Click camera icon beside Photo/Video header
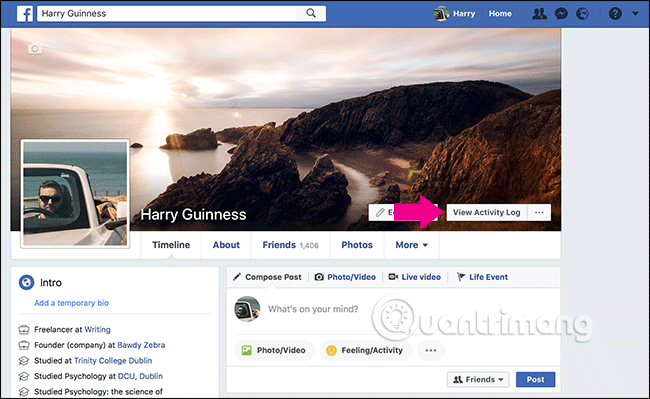The height and width of the screenshot is (399, 650). click(319, 277)
